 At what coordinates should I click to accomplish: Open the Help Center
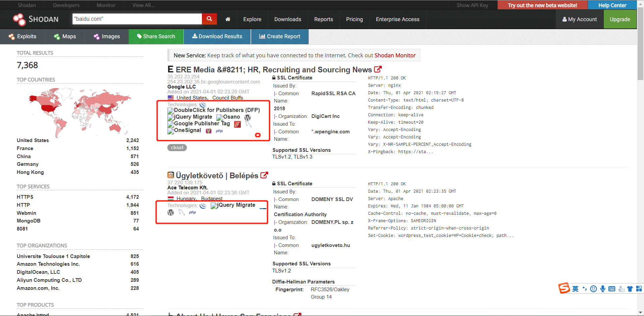pos(612,5)
